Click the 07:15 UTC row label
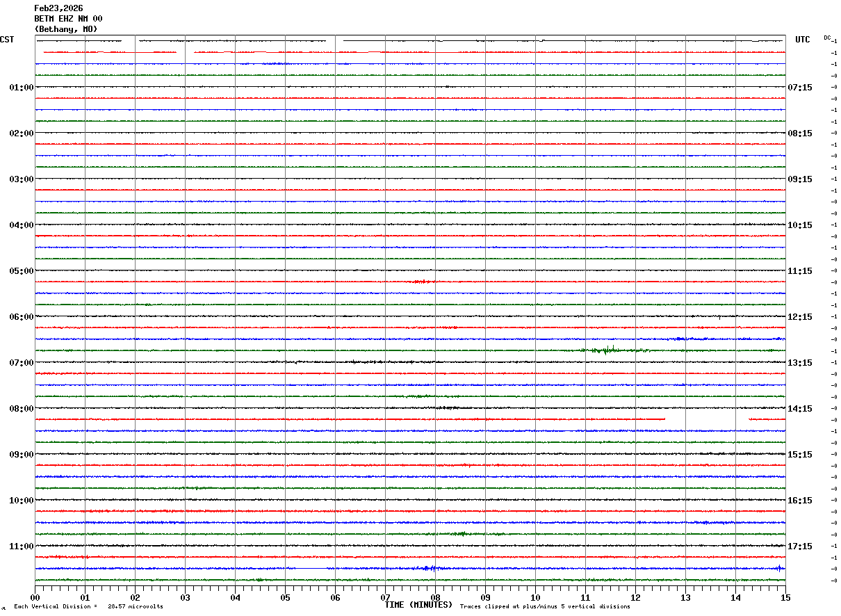This screenshot has width=841, height=616. coord(800,88)
